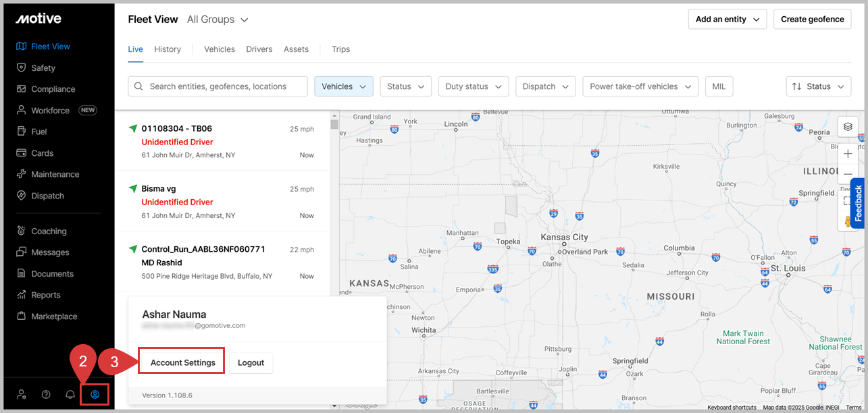Click the Kansas City label on the map

pos(564,238)
